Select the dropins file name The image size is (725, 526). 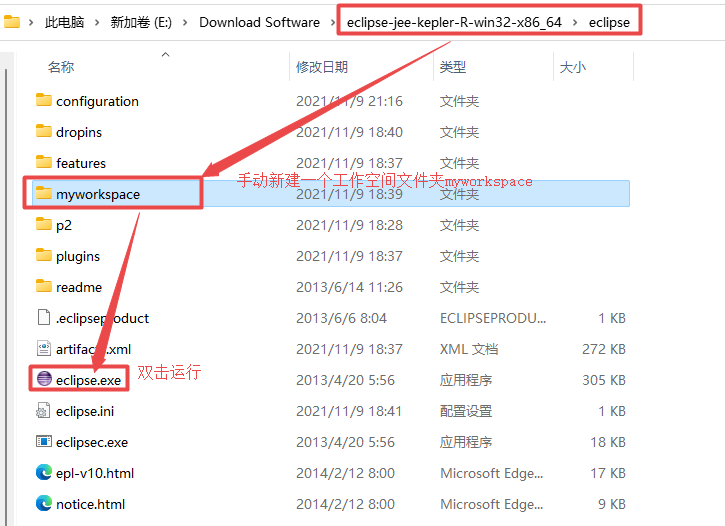click(x=79, y=132)
